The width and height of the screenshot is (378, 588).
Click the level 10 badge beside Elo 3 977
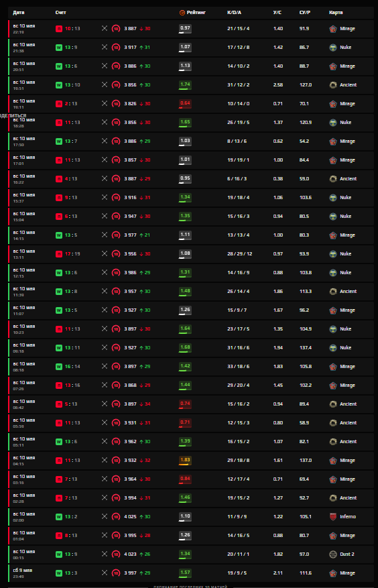[116, 235]
